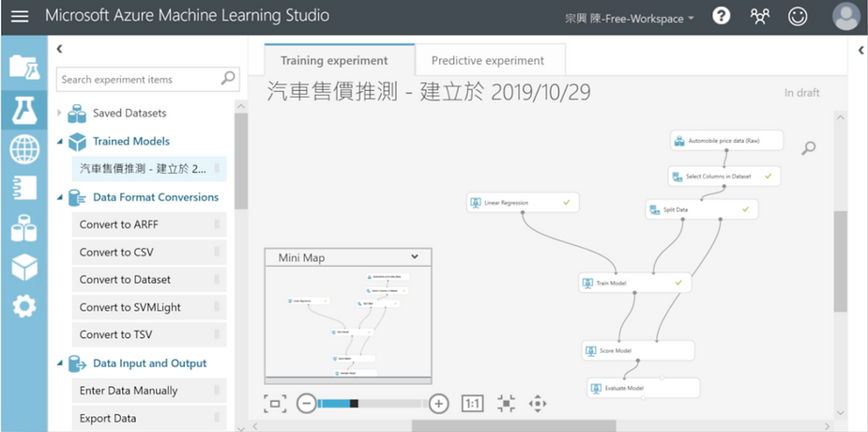
Task: Select Enter Data Manually item
Action: (149, 391)
